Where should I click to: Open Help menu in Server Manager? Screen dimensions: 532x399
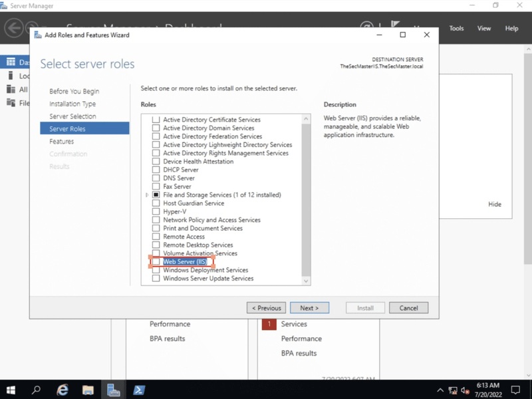click(511, 29)
